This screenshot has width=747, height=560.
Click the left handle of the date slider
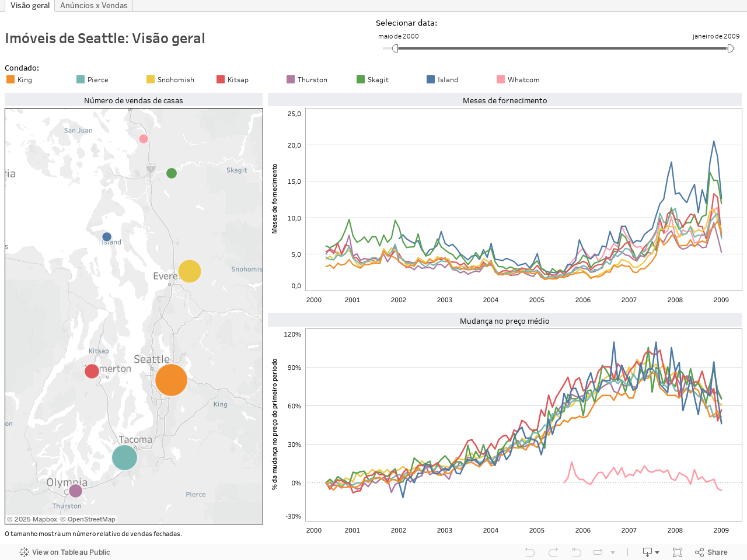[x=395, y=48]
